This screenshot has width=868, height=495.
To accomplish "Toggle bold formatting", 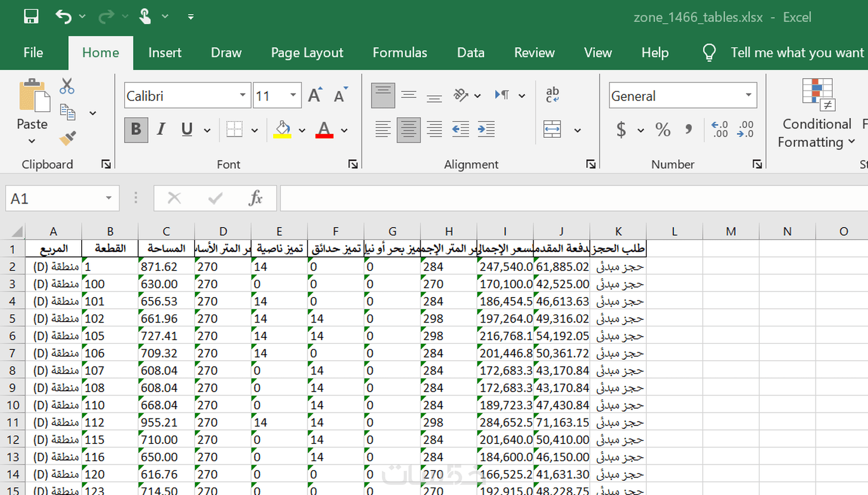I will click(x=136, y=130).
